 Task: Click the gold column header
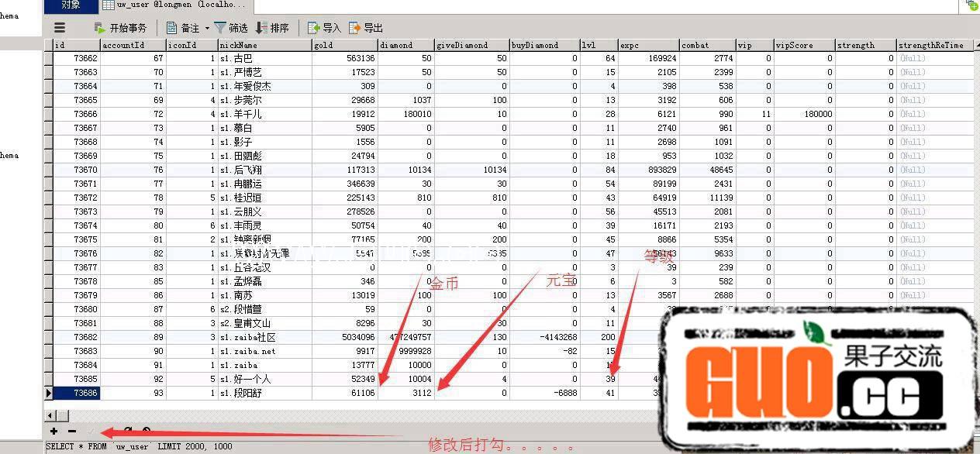pos(333,45)
